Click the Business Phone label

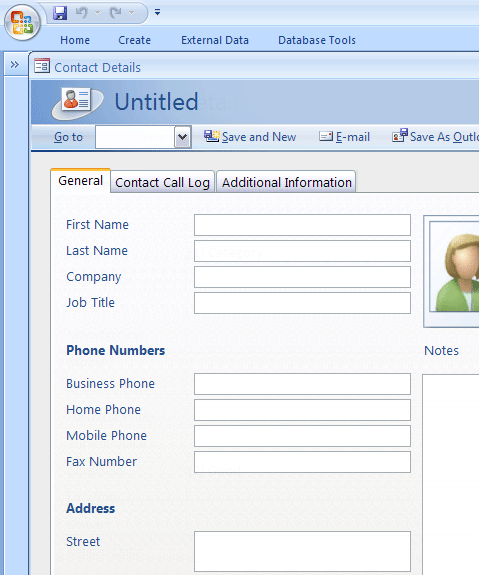(110, 384)
